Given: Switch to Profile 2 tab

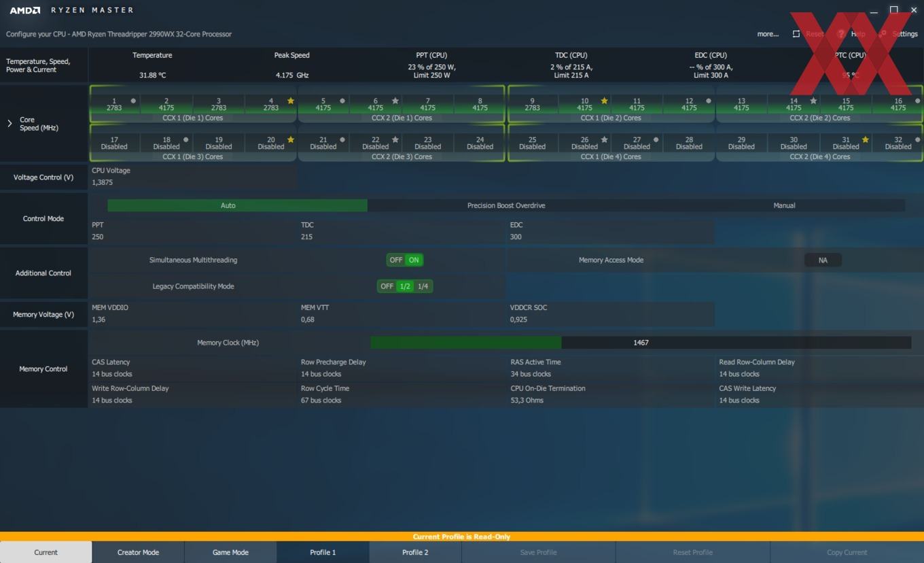Looking at the screenshot, I should 415,552.
